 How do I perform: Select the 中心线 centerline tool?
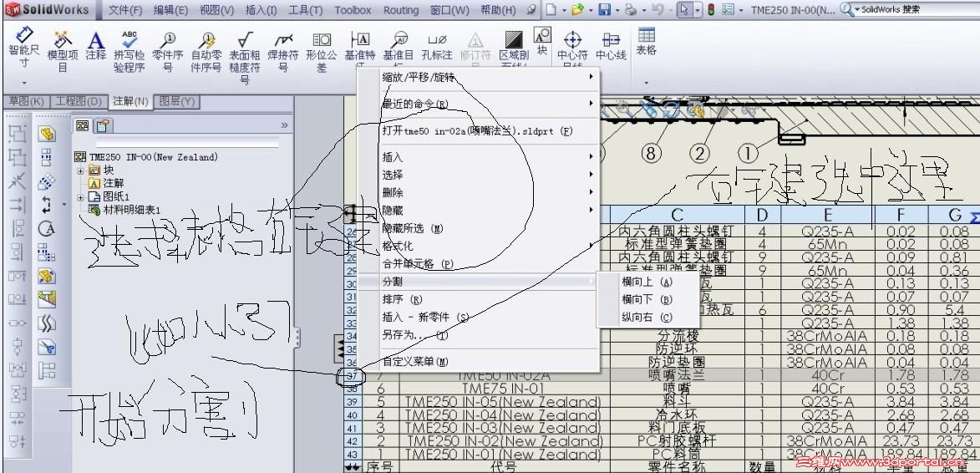click(611, 46)
